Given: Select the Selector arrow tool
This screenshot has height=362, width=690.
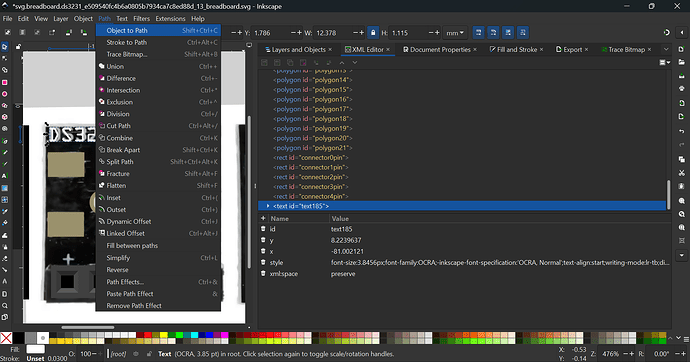Looking at the screenshot, I should [4, 47].
